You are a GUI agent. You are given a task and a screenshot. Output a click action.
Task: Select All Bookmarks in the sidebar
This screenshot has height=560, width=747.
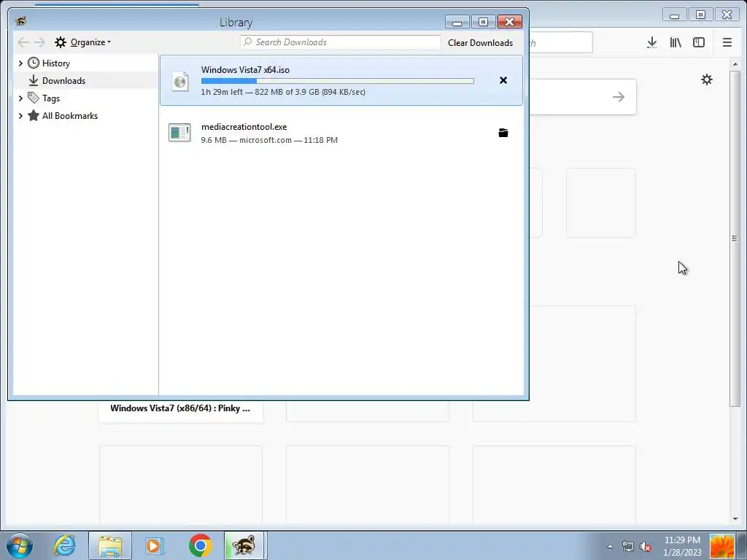pos(70,116)
